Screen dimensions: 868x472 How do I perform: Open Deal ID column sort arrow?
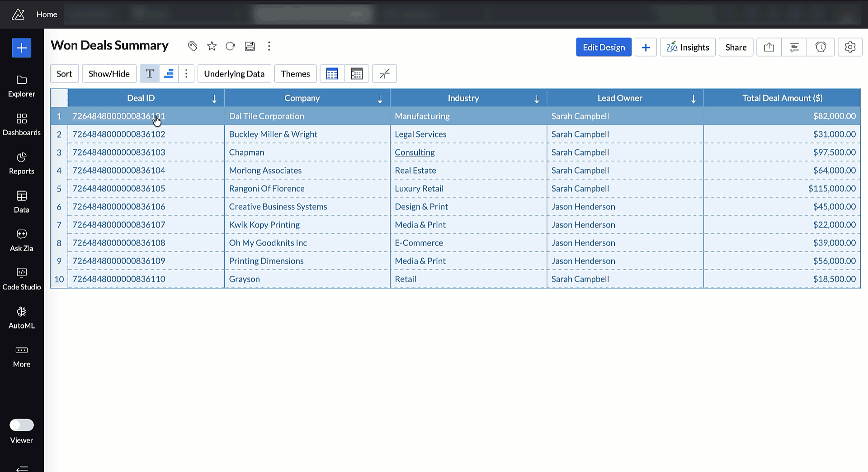coord(214,99)
